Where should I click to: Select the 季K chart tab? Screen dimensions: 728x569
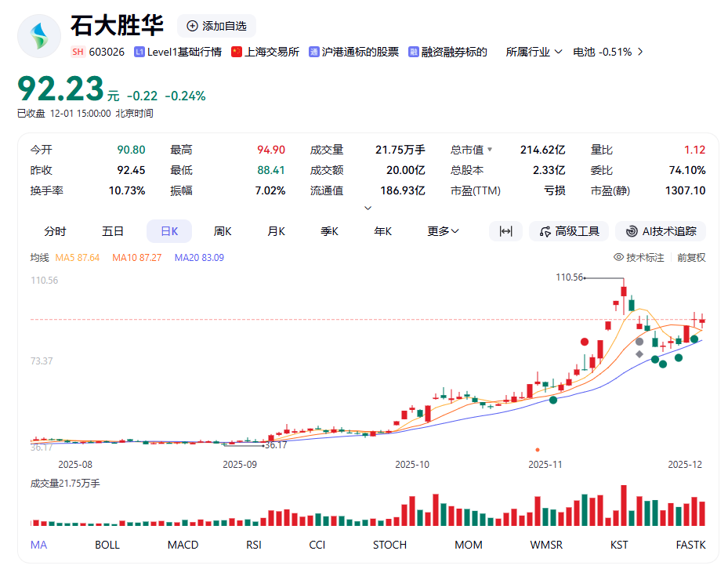click(x=330, y=231)
